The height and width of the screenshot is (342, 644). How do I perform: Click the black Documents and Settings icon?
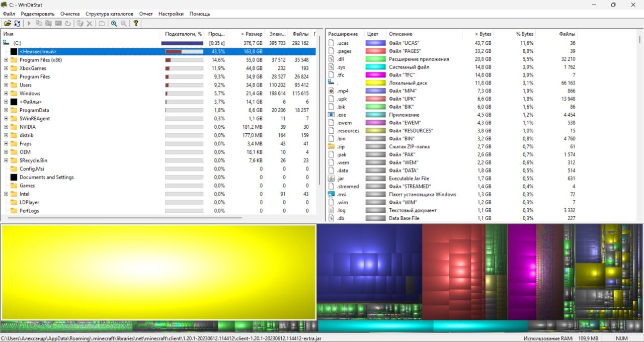tap(14, 177)
